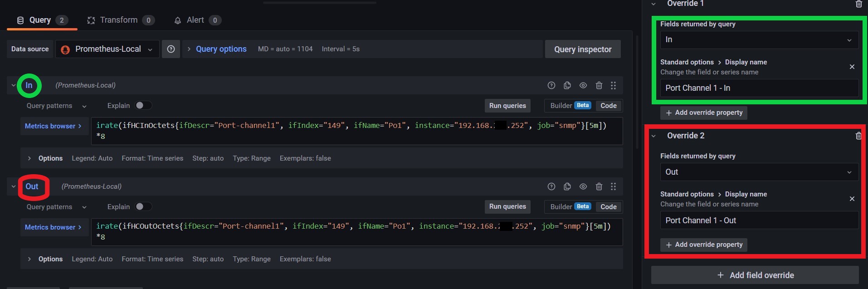The width and height of the screenshot is (868, 289).
Task: Rename the In query label
Action: [29, 85]
